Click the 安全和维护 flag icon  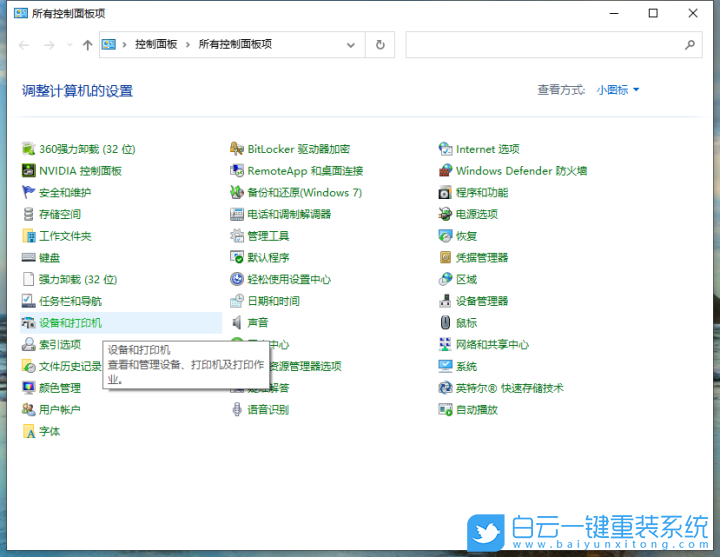(28, 192)
